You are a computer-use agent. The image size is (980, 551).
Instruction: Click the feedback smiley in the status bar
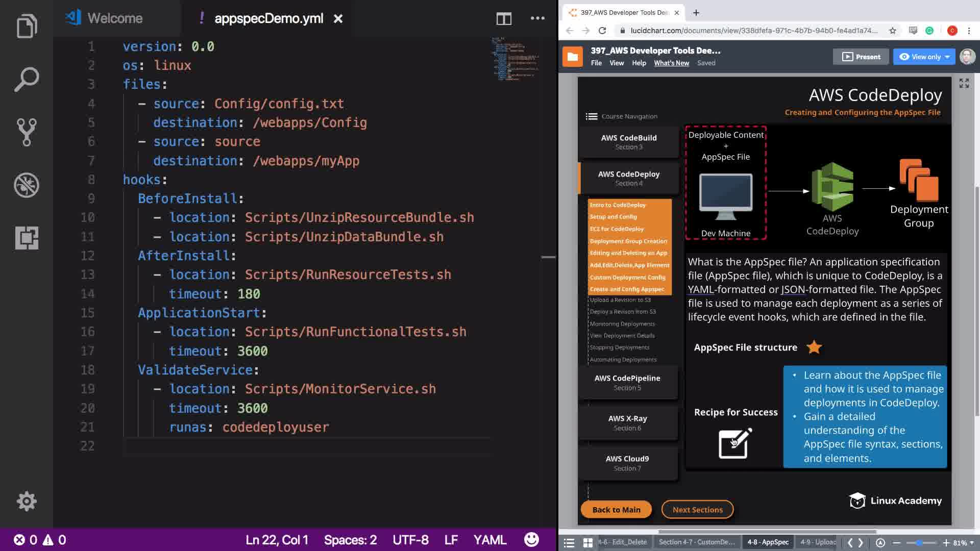pyautogui.click(x=531, y=540)
